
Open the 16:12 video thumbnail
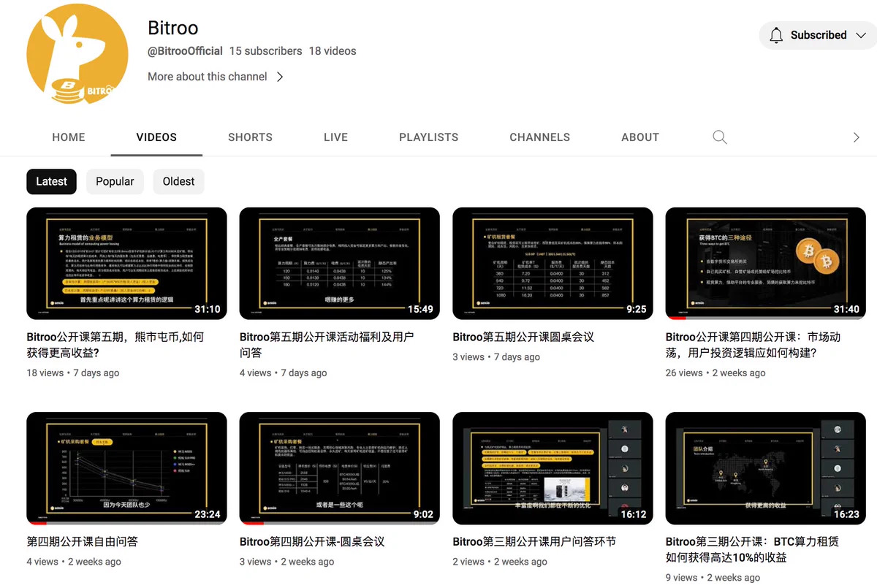click(x=553, y=468)
